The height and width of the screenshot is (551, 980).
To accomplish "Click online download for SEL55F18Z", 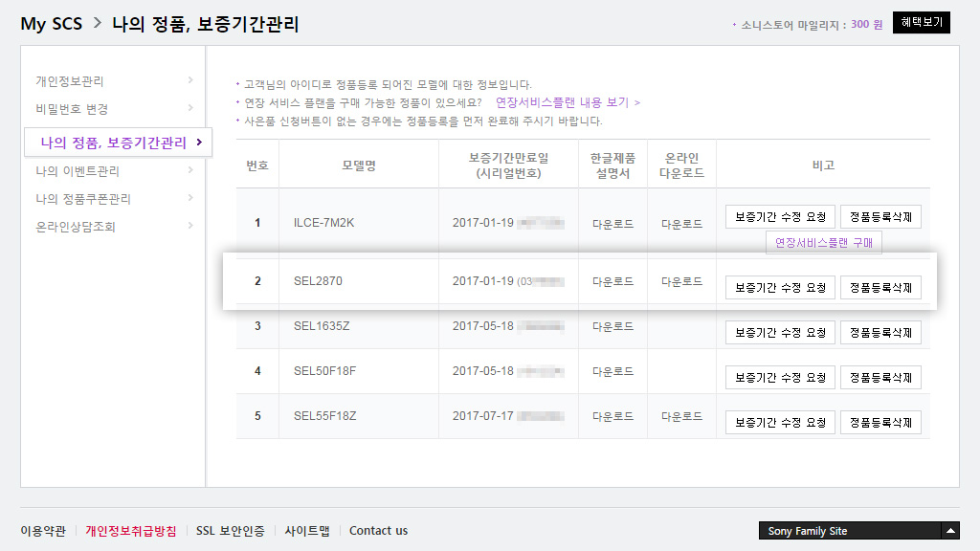I will pos(681,417).
